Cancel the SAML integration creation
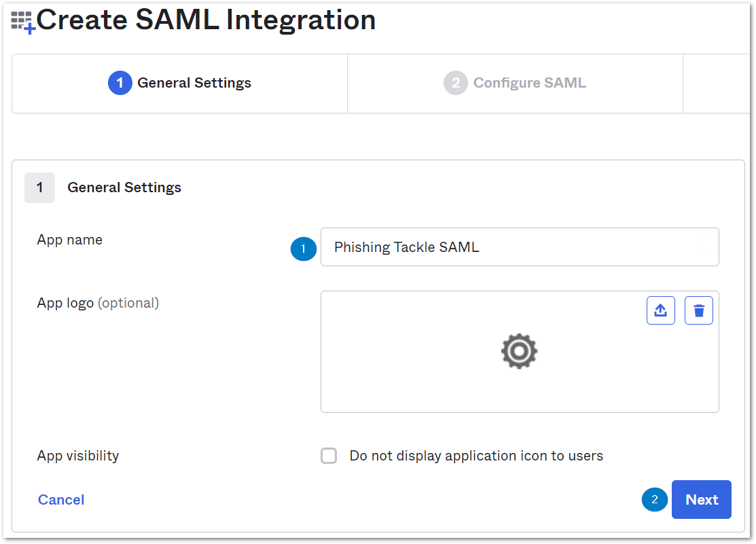This screenshot has height=544, width=756. (60, 499)
